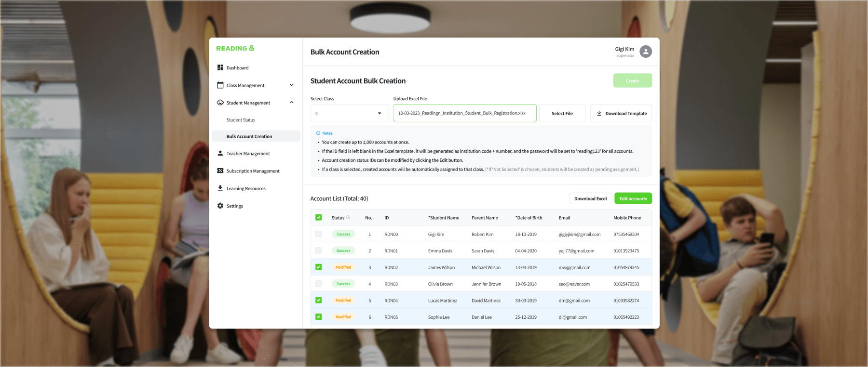Select Bulk Account Creation in sidebar
Image resolution: width=868 pixels, height=367 pixels.
tap(256, 136)
